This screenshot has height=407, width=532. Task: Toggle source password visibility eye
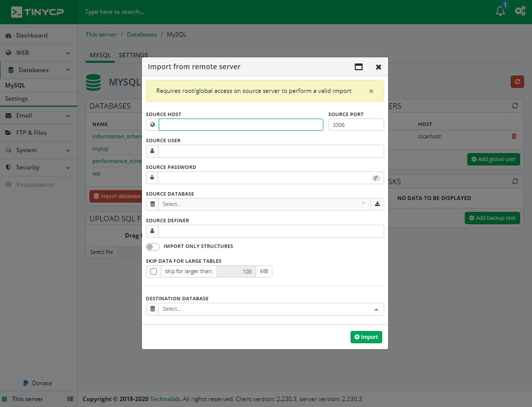pos(376,178)
